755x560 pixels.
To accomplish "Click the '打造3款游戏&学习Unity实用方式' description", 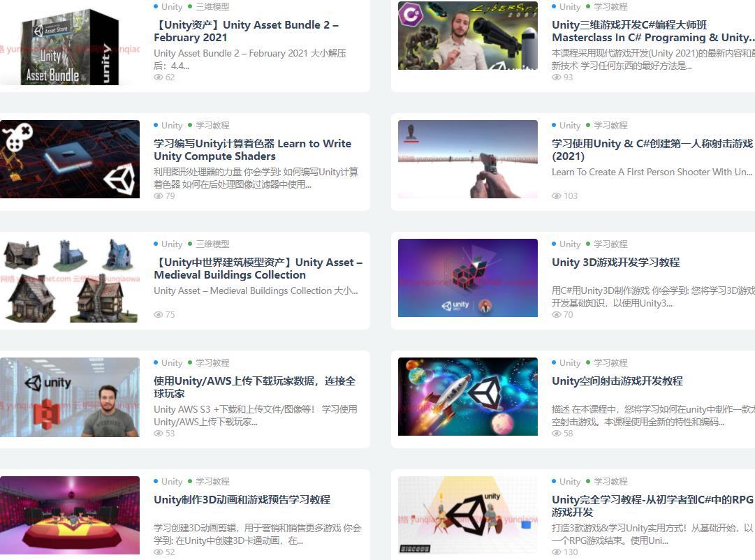I will point(652,534).
